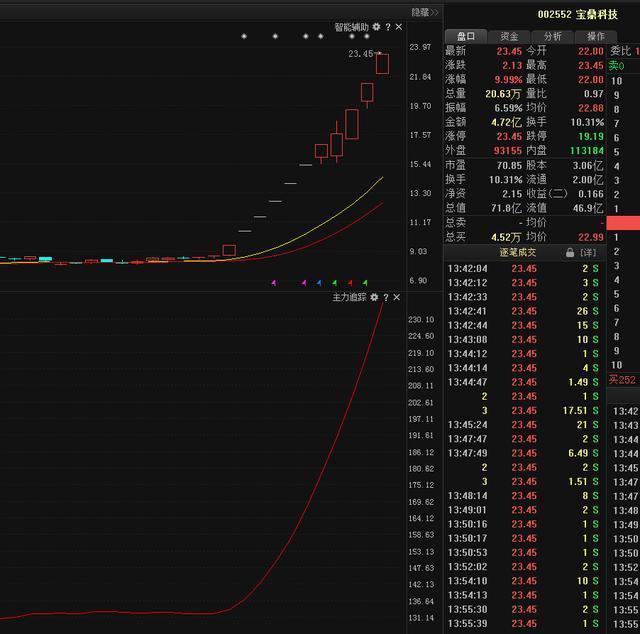640x634 pixels.
Task: Open settings gear for 主力追踪 indicator
Action: 374,298
